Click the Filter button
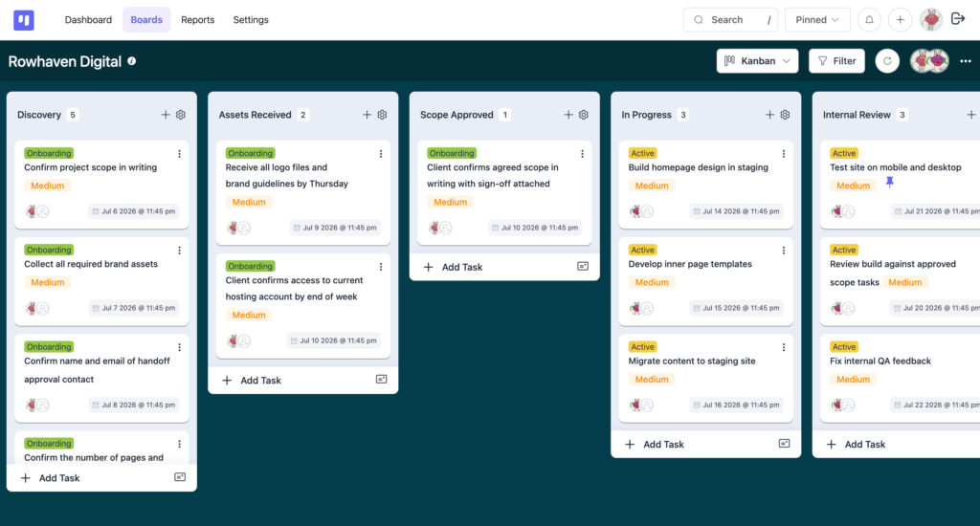Screen dimensions: 980x526 (836, 61)
